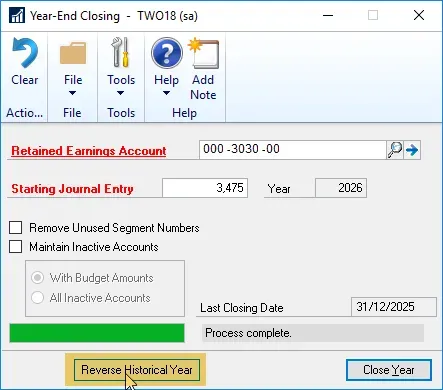The height and width of the screenshot is (390, 443).
Task: Click the Add Note icon
Action: (x=204, y=53)
